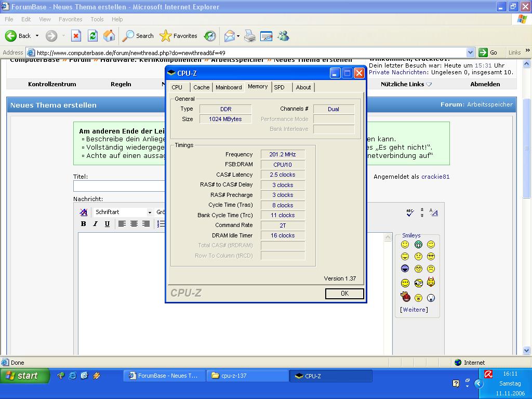Toggle Underline formatting in editor
This screenshot has height=399, width=532.
[x=107, y=223]
